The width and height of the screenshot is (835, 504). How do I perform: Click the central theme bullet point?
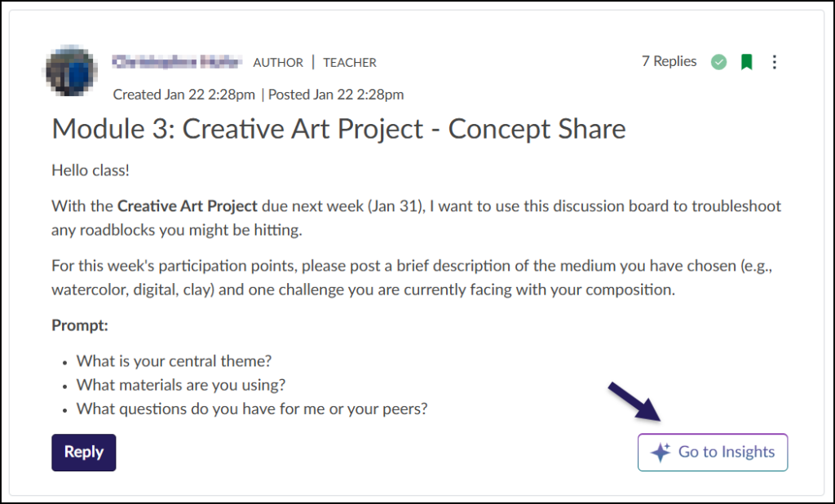174,360
